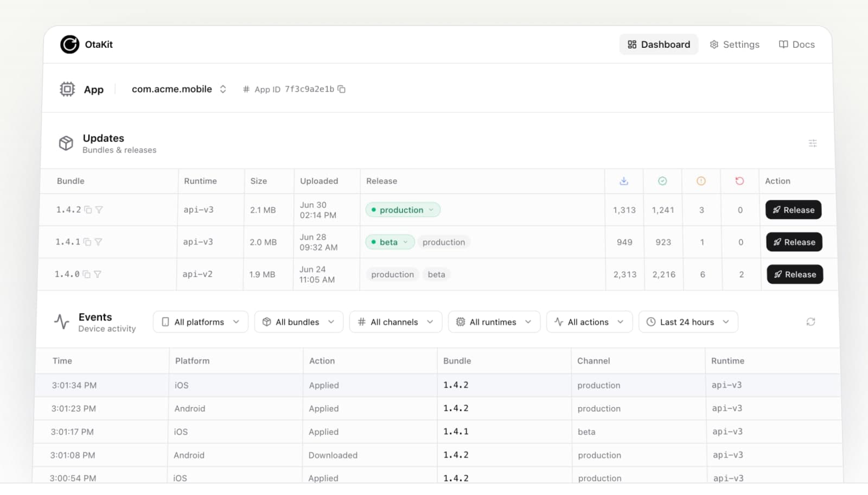The width and height of the screenshot is (868, 495).
Task: Click the Time column header in Events
Action: coord(62,361)
